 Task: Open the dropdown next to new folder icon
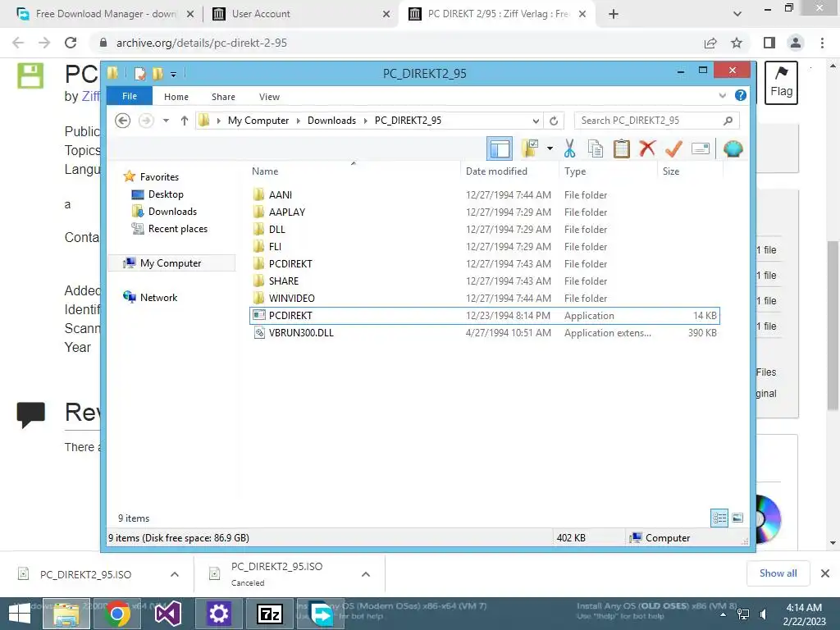point(550,148)
